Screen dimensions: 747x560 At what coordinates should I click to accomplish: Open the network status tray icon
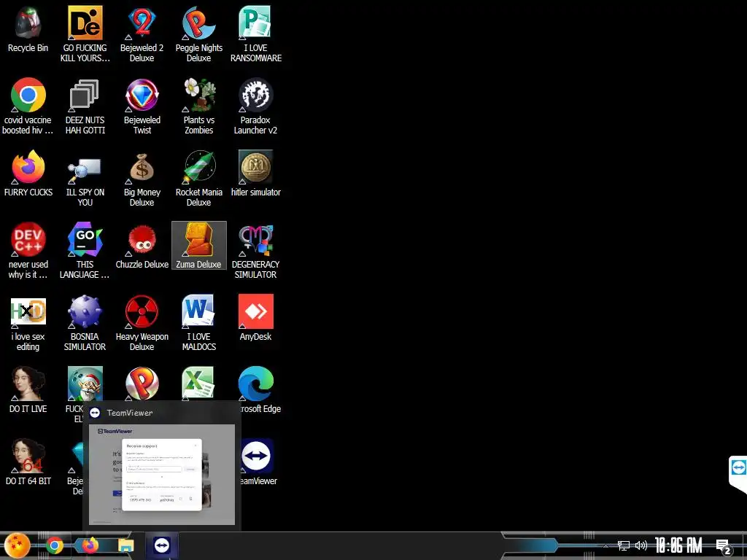[x=623, y=545]
